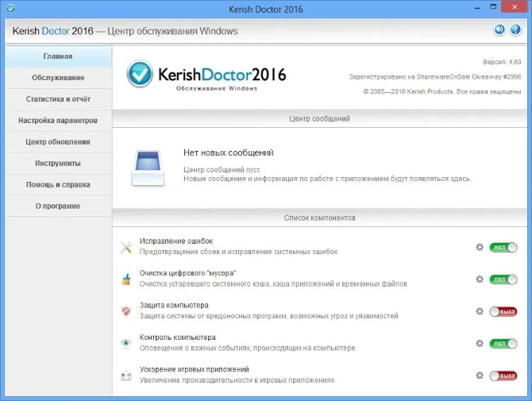Viewport: 532px width, 401px height.
Task: Click the Нет новых сообщений text
Action: 229,152
